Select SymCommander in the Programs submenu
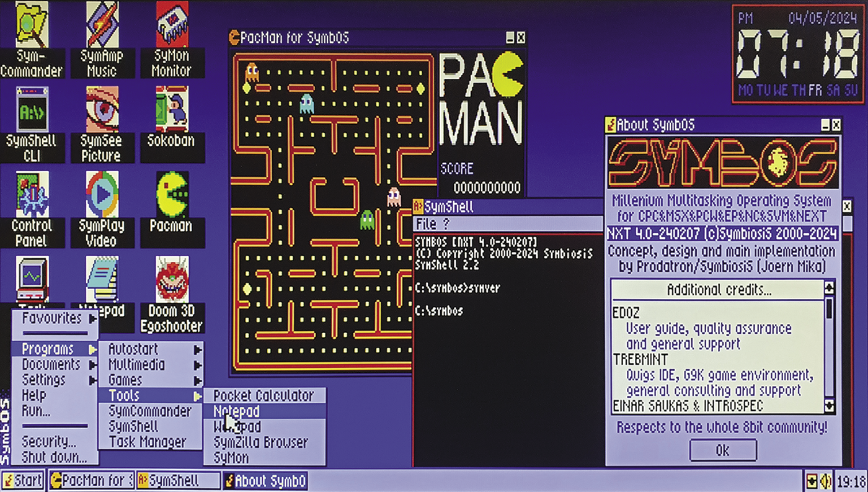868x492 pixels. (x=151, y=411)
